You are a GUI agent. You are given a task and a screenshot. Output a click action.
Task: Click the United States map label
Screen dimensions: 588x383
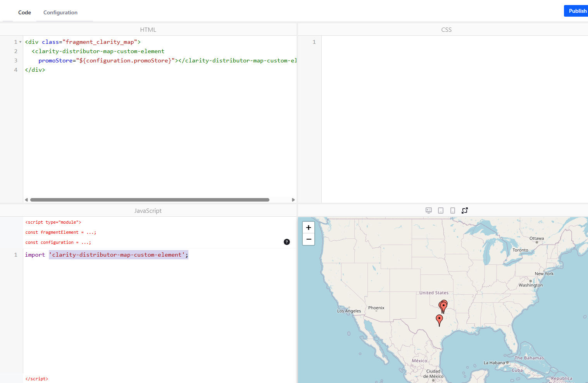[x=434, y=293]
